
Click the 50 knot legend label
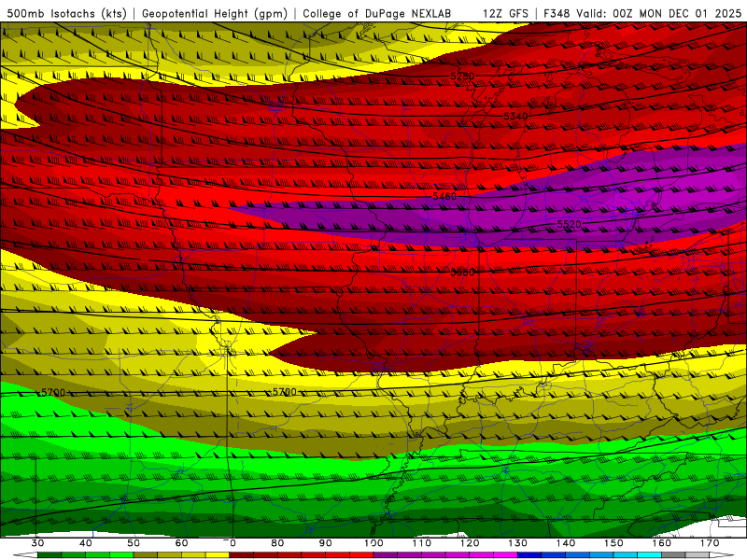134,543
